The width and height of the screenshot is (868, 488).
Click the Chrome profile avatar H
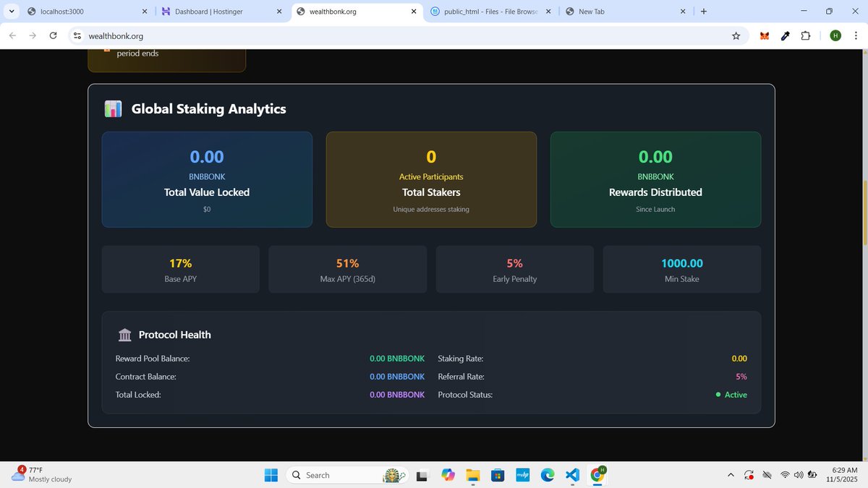click(x=835, y=35)
